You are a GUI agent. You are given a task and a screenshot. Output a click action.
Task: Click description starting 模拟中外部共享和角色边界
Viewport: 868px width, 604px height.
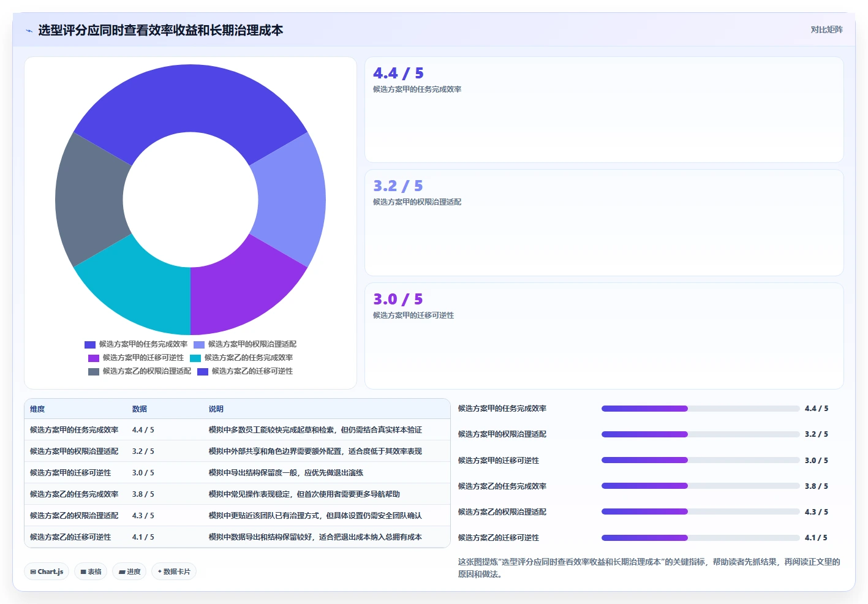tap(315, 451)
